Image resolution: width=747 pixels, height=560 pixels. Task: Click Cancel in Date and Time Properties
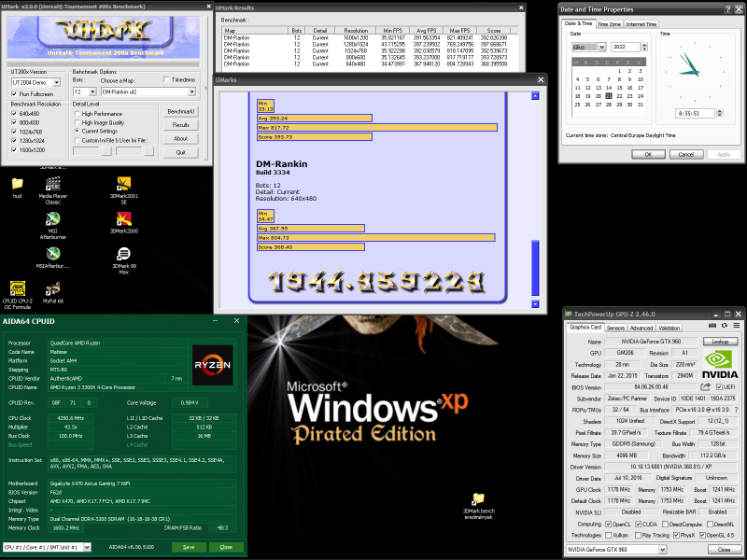tap(686, 154)
